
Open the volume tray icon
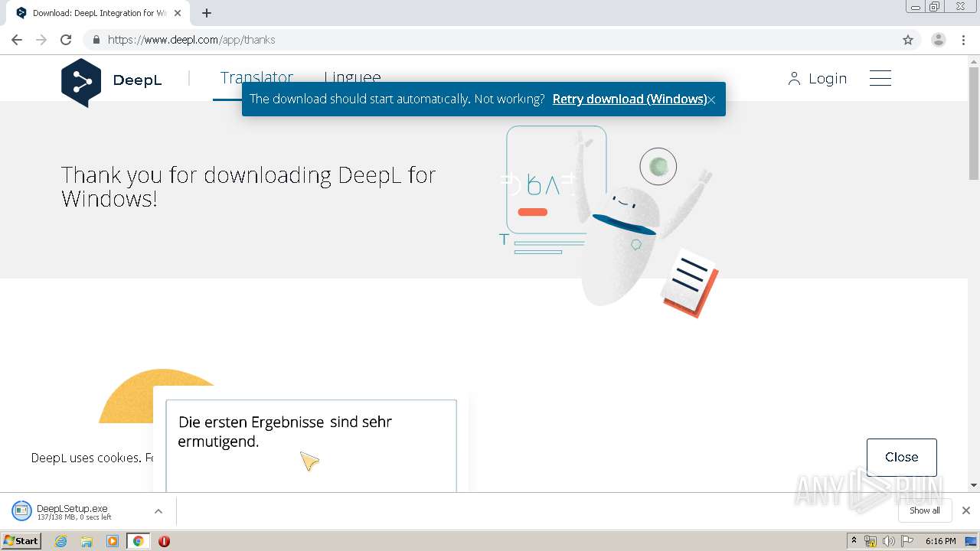pos(888,541)
